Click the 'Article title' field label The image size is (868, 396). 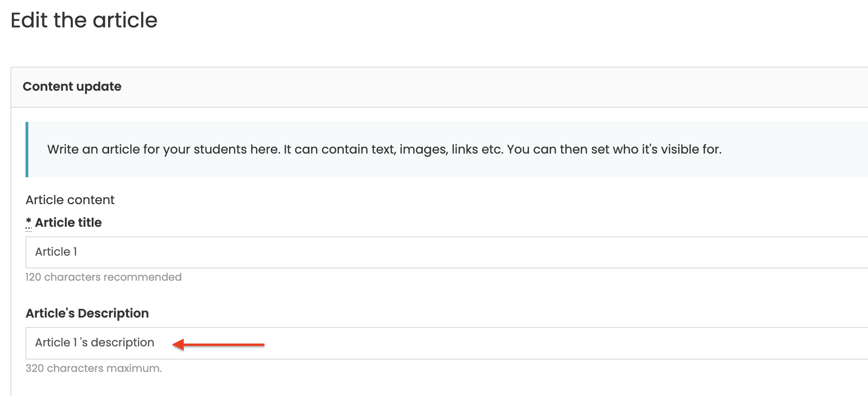(x=68, y=223)
